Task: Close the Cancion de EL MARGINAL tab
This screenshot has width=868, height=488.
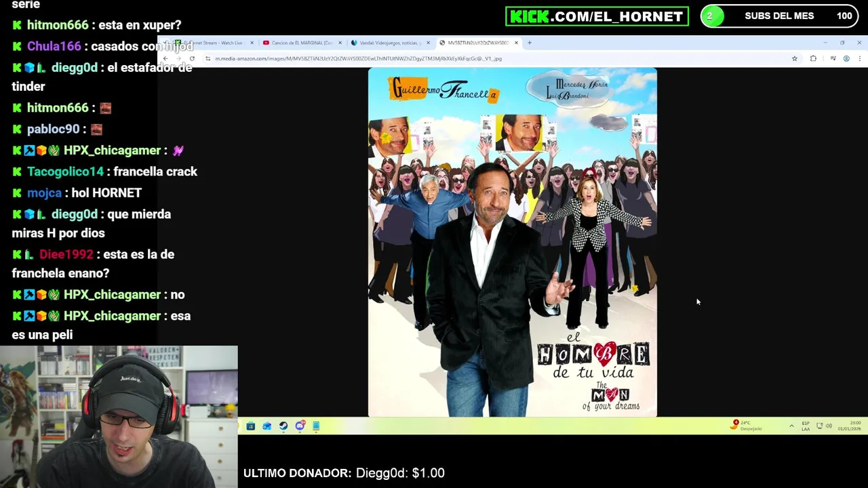Action: (x=340, y=43)
